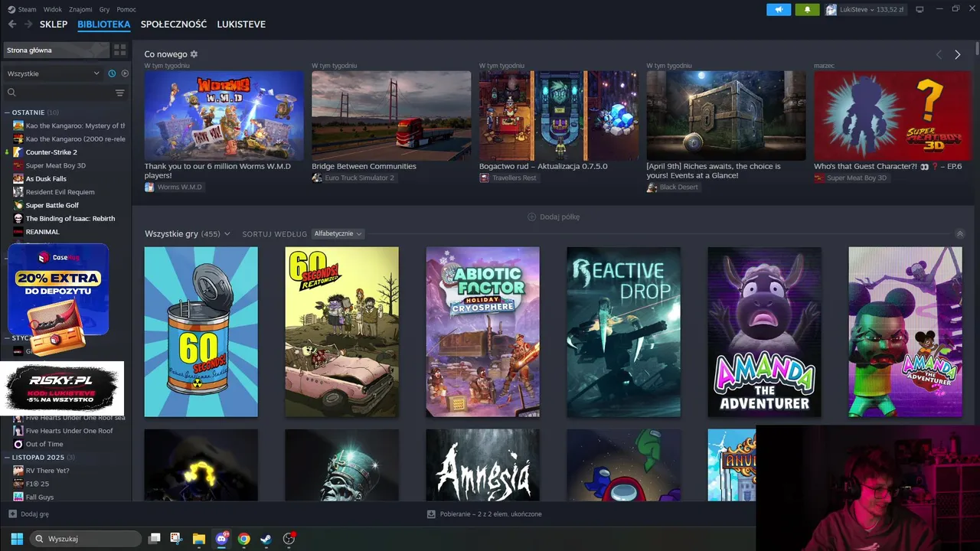
Task: Click the LukiSteve profile avatar
Action: (831, 10)
